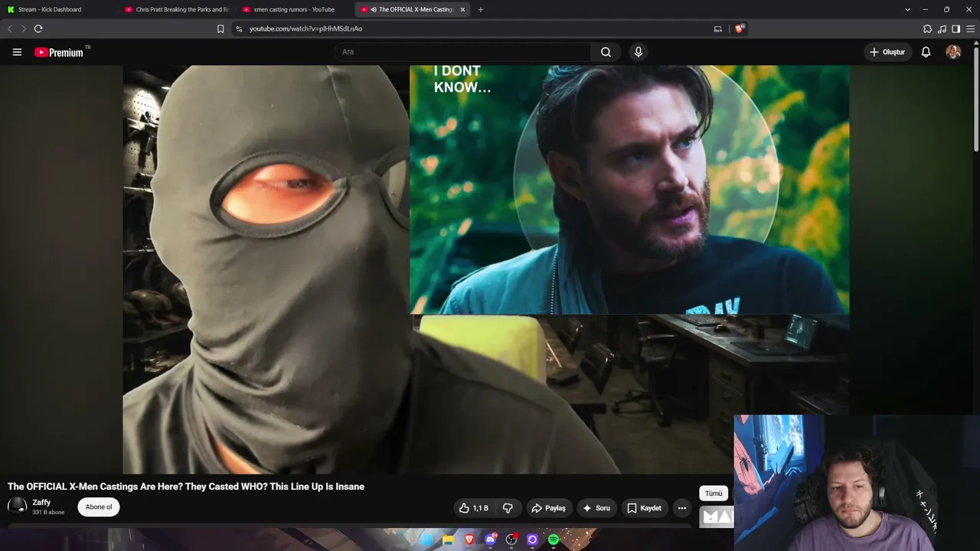Open the Zaffy channel name link
Viewport: 980px width, 551px height.
(x=41, y=503)
